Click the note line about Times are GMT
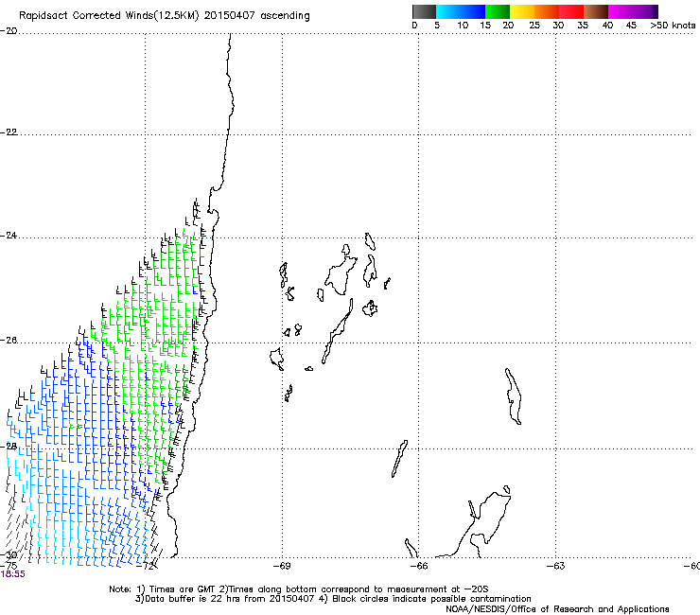The width and height of the screenshot is (700, 615). pyautogui.click(x=299, y=589)
